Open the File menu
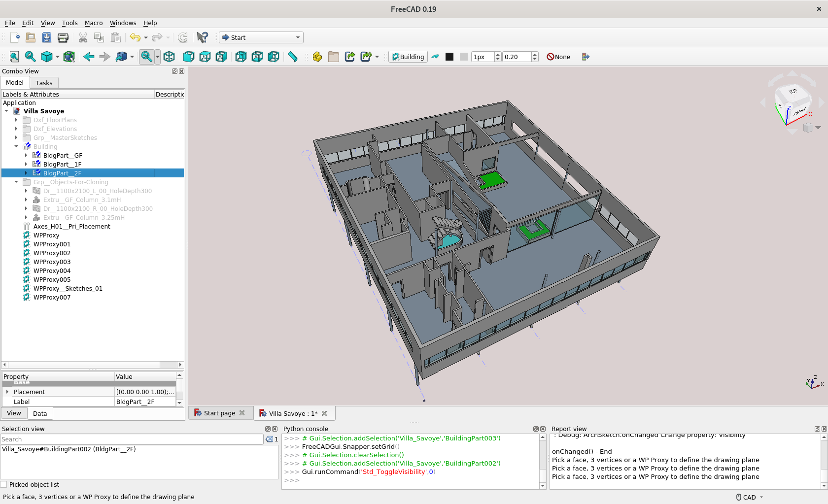This screenshot has width=828, height=504. pos(10,23)
